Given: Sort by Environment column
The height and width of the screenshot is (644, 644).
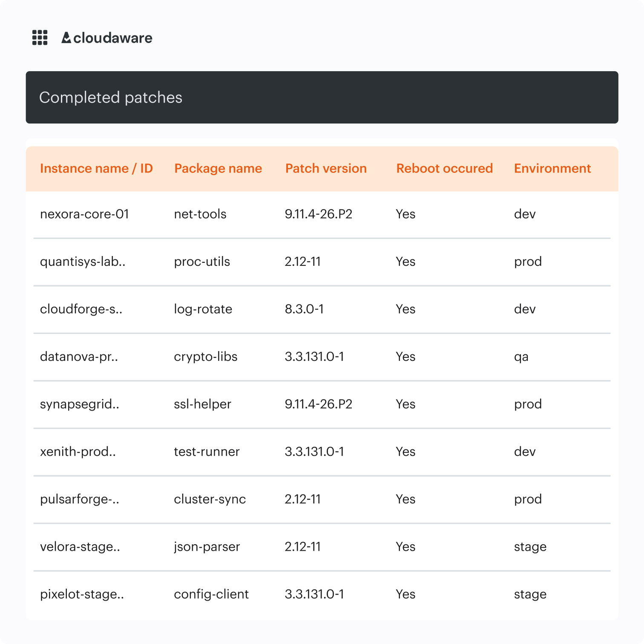Looking at the screenshot, I should [552, 168].
